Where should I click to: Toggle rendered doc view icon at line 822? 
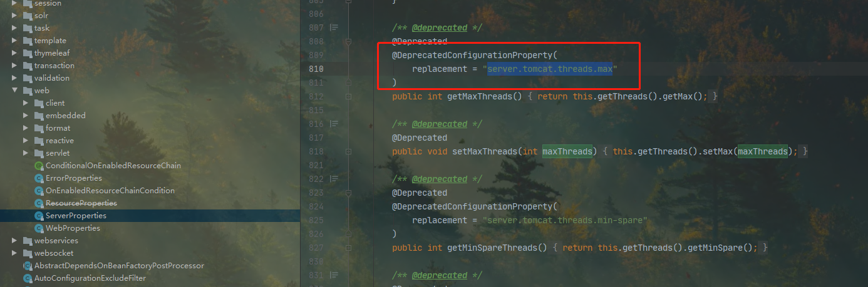pyautogui.click(x=334, y=179)
